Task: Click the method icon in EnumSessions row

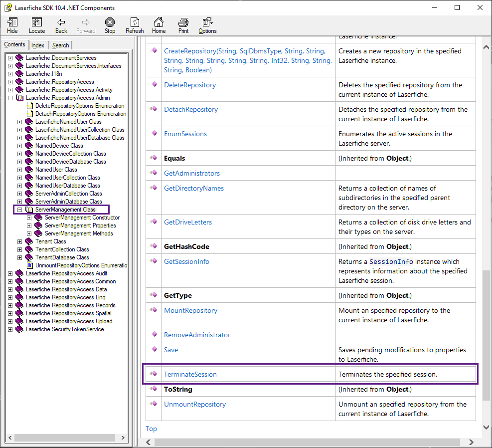Action: click(x=154, y=133)
